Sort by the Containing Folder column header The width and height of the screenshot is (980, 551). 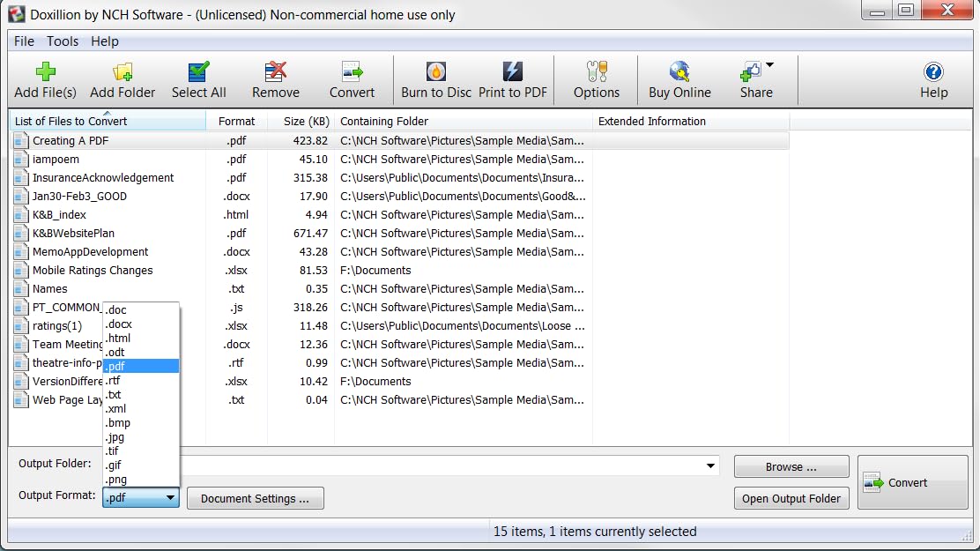(464, 122)
